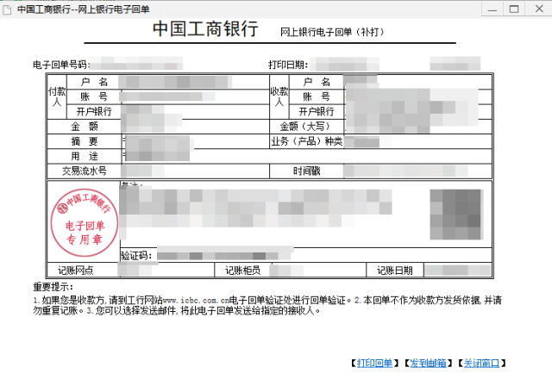
Task: Click the 打印回单 link
Action: (x=374, y=363)
